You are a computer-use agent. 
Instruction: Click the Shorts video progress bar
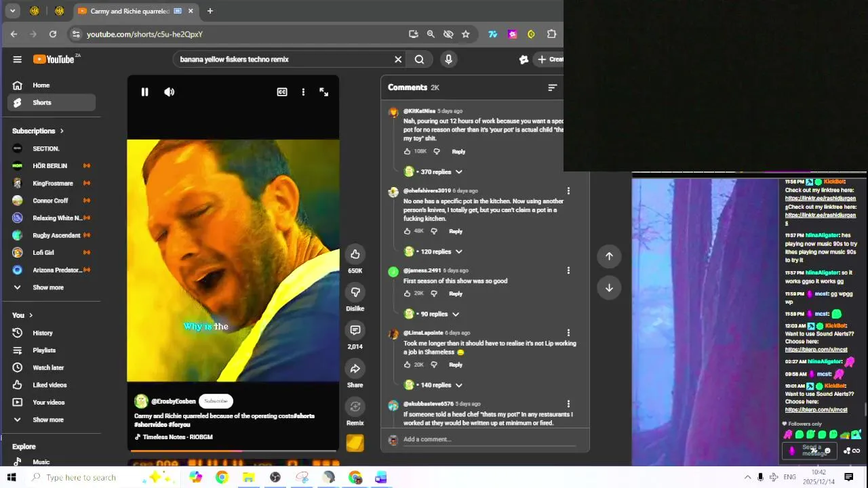pyautogui.click(x=233, y=451)
